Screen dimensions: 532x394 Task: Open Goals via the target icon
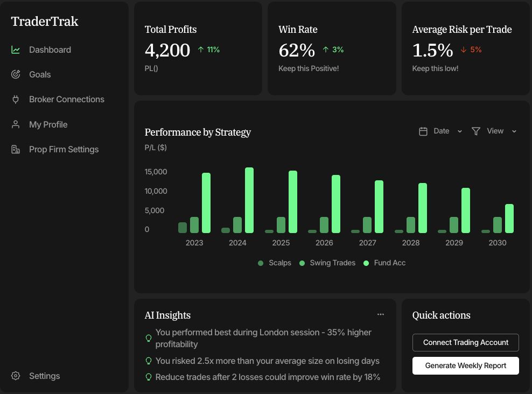pos(16,74)
